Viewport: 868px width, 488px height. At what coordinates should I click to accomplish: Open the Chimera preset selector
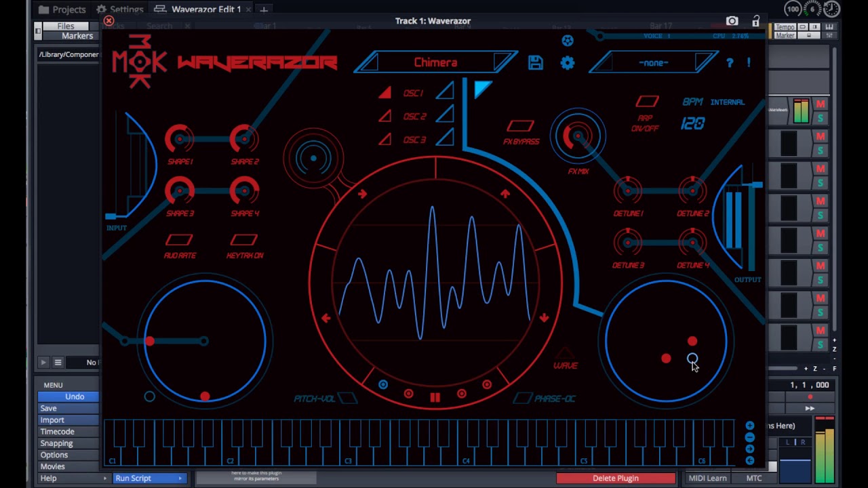435,62
